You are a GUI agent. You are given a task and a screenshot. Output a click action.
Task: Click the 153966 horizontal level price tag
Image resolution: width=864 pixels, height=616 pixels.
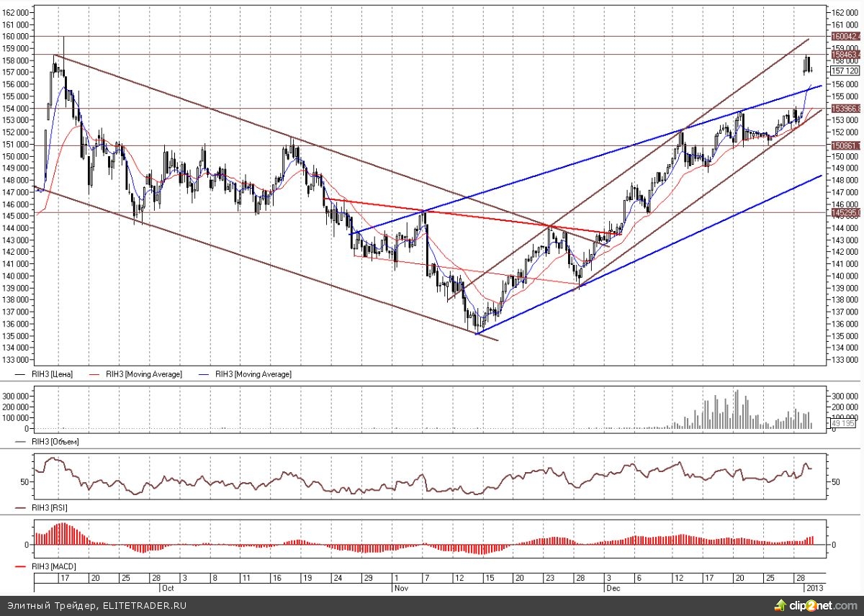coord(844,108)
